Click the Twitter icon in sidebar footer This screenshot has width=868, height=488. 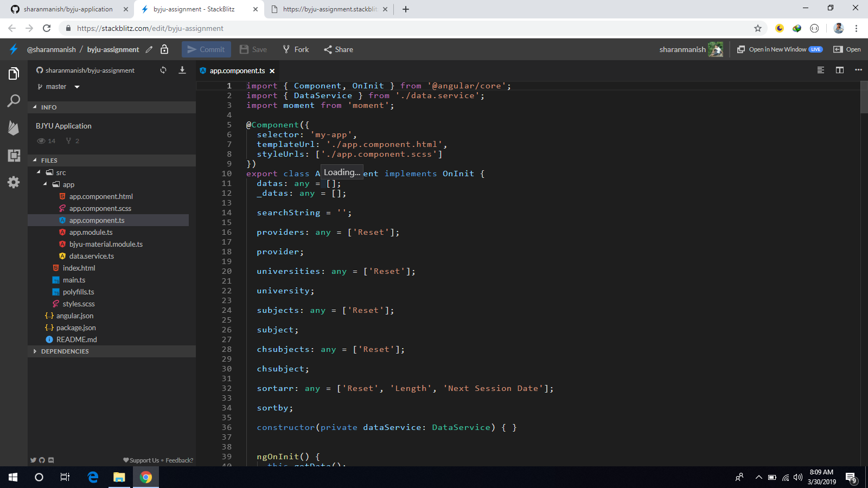33,460
